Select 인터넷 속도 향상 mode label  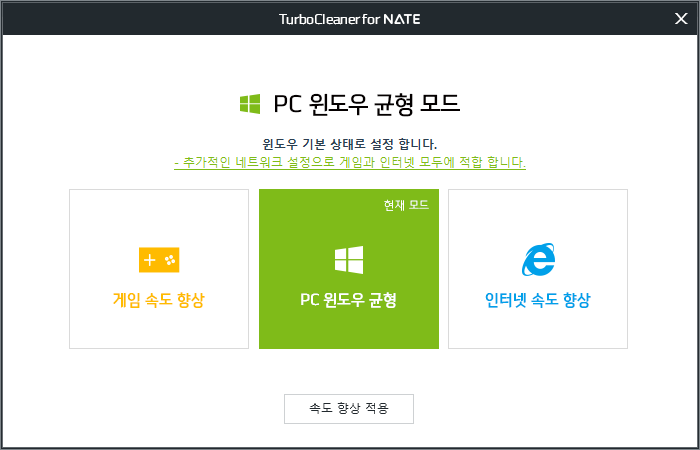(538, 300)
